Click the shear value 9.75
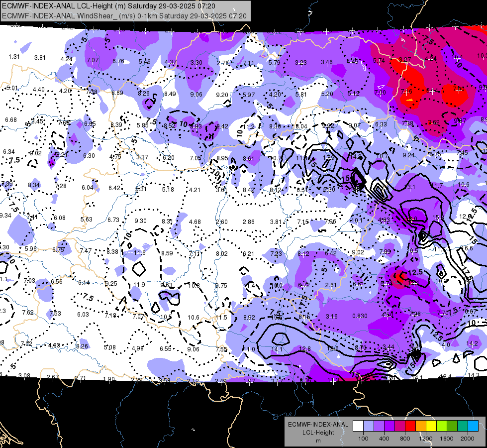 pos(221,285)
